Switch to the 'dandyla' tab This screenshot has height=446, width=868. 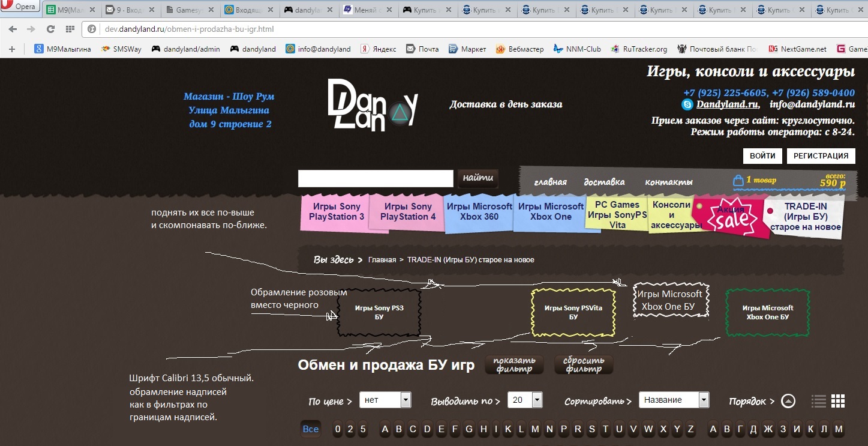point(307,10)
